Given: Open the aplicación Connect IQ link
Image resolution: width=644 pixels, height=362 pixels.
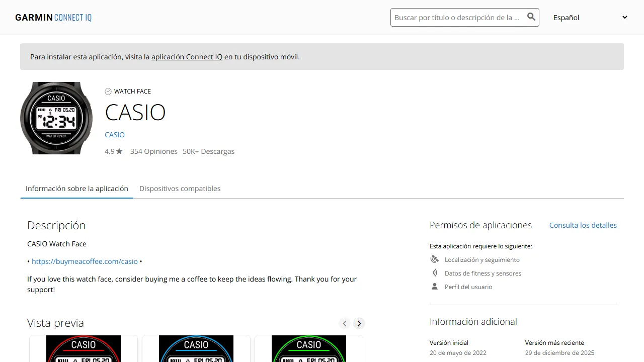Looking at the screenshot, I should coord(187,57).
